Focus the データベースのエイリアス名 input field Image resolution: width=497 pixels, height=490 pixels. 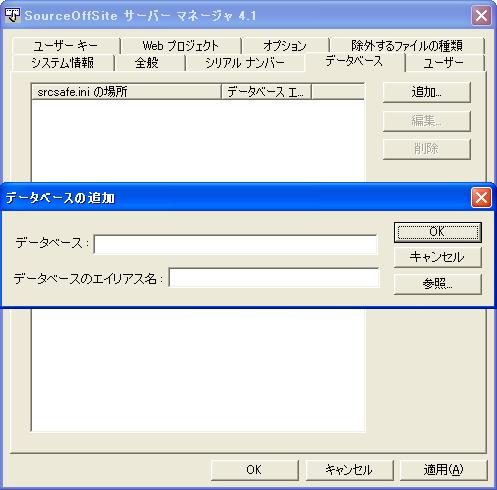(x=274, y=277)
